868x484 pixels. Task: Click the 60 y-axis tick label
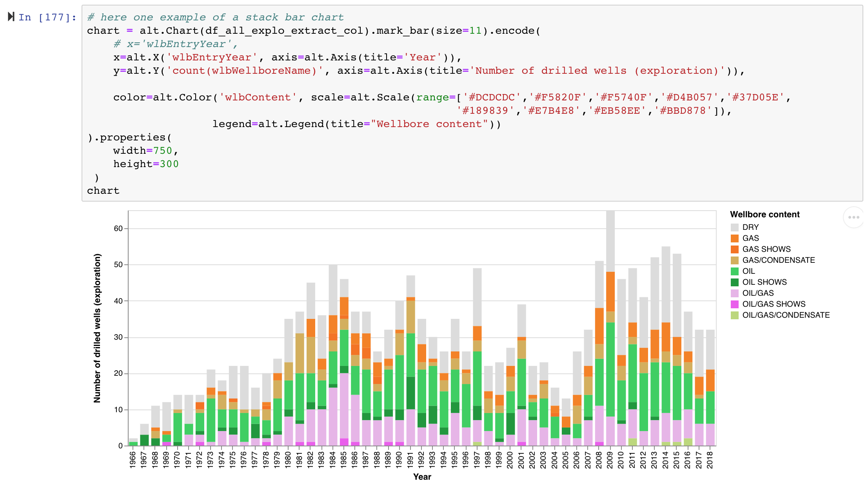coord(118,228)
